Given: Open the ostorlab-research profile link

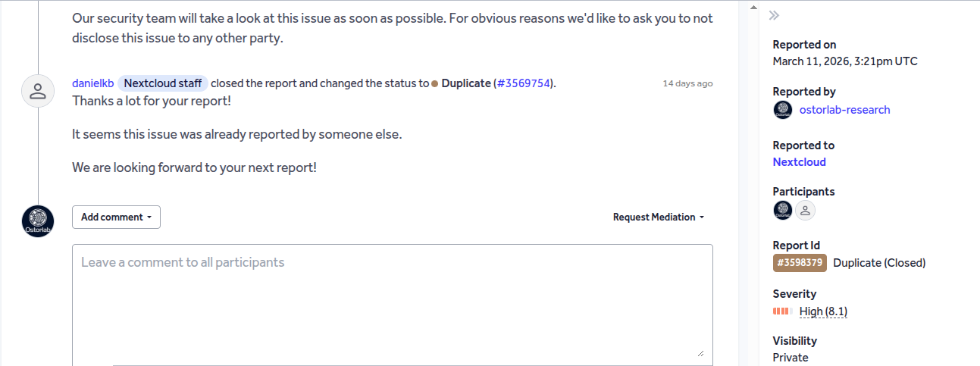Looking at the screenshot, I should tap(844, 110).
